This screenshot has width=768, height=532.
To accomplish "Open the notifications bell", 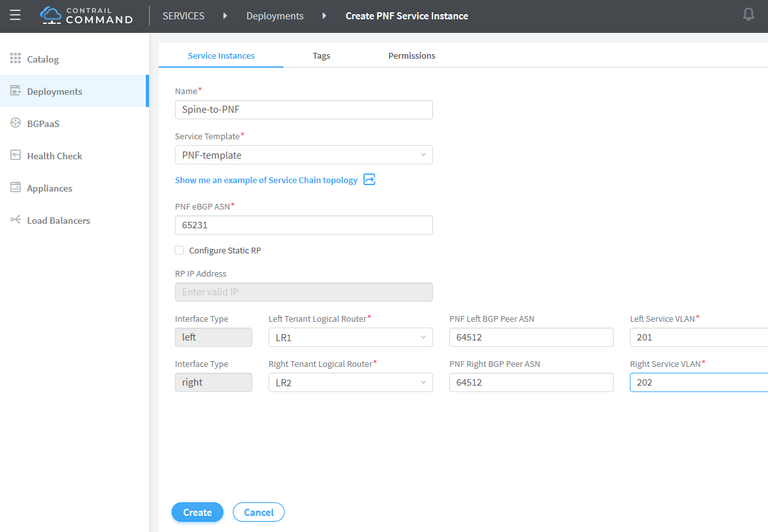I will [x=749, y=15].
